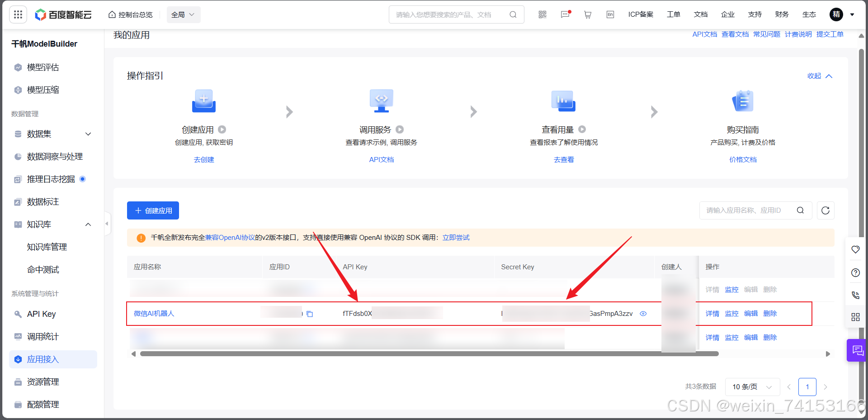Play video next to 调用服务 heading
This screenshot has height=420, width=868.
400,129
